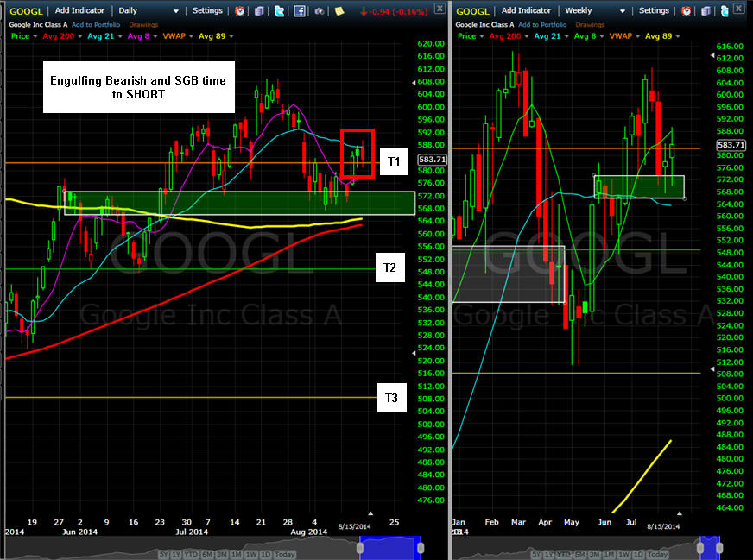Select 1W range in Weekly chart
This screenshot has height=560, width=753.
pos(623,554)
